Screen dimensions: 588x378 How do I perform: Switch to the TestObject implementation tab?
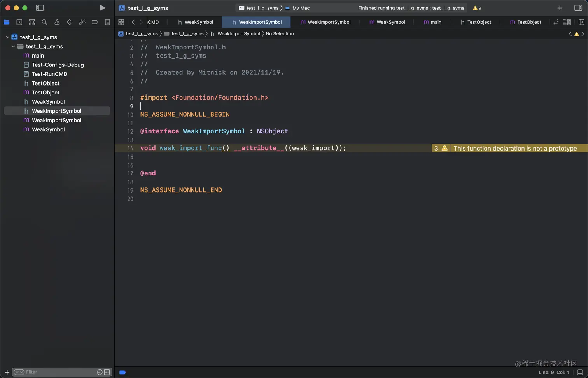525,22
